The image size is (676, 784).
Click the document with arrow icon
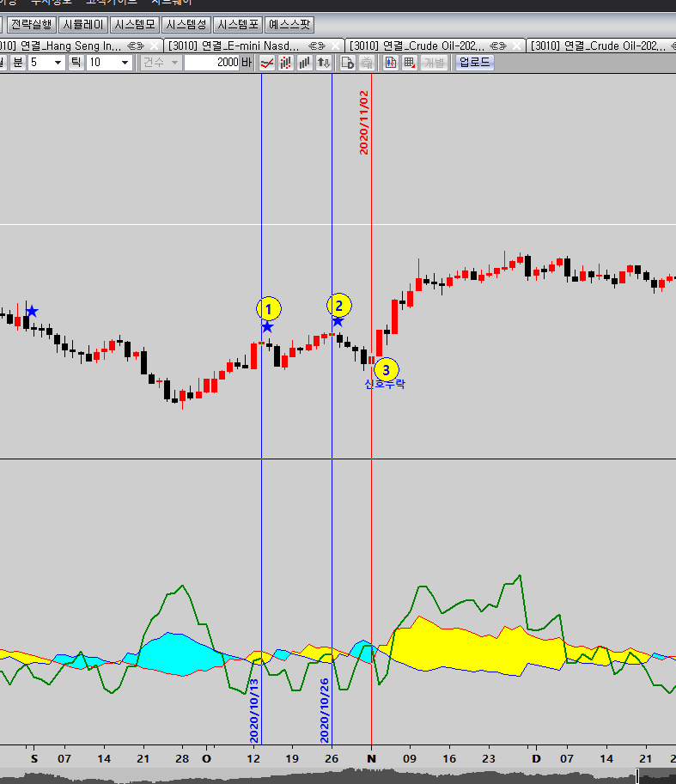tap(348, 63)
